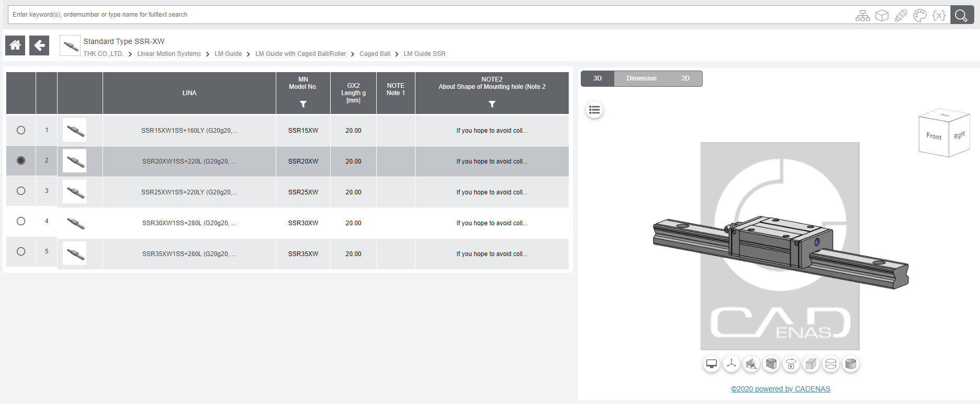The image size is (980, 404).
Task: Click the Right face of view cube
Action: click(x=959, y=135)
